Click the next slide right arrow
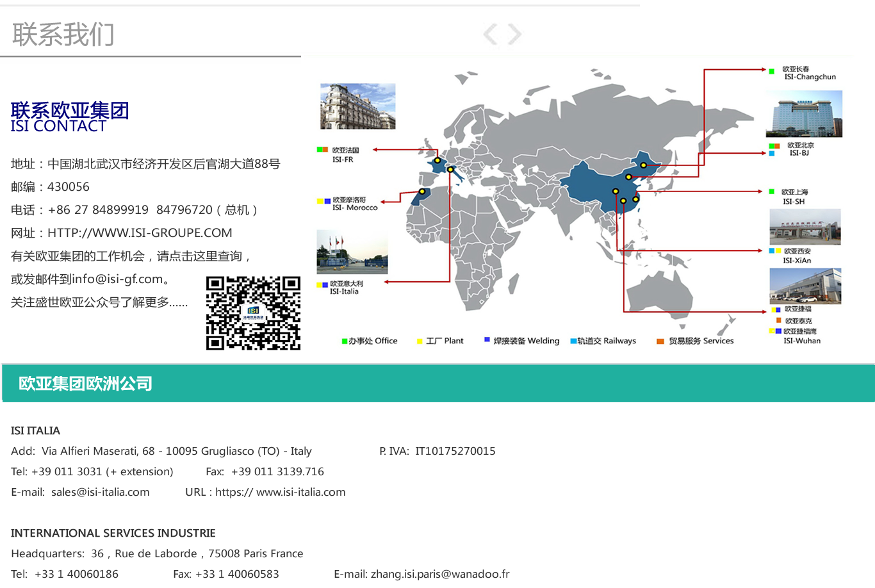875x588 pixels. pos(515,34)
